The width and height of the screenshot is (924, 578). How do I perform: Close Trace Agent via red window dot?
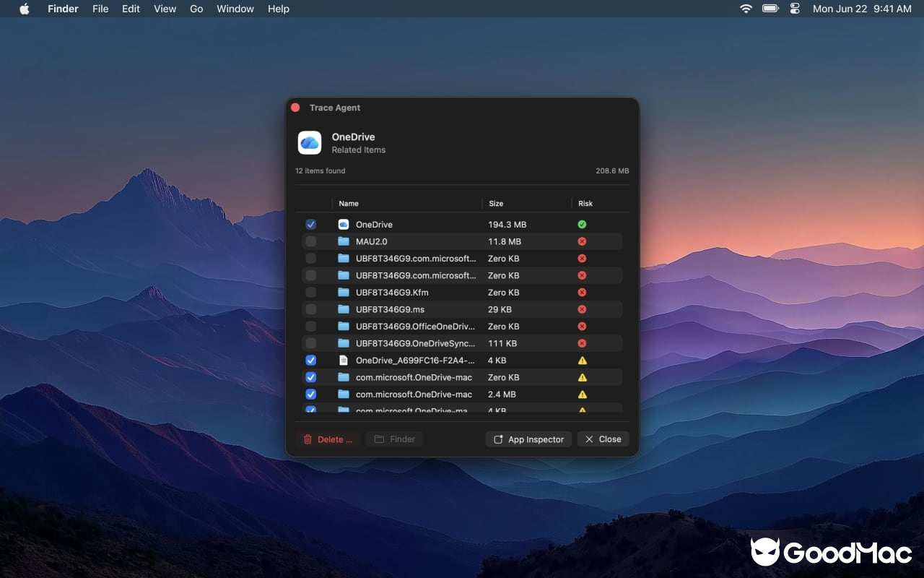coord(295,108)
